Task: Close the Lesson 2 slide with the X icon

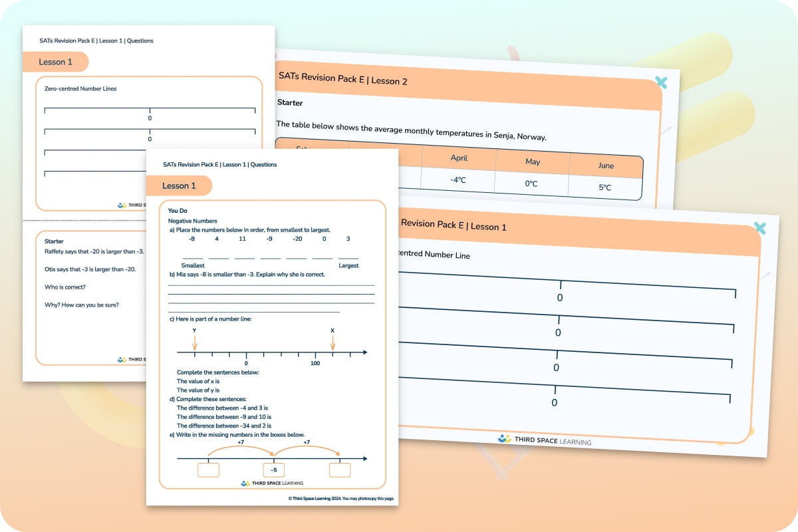Action: (x=660, y=82)
